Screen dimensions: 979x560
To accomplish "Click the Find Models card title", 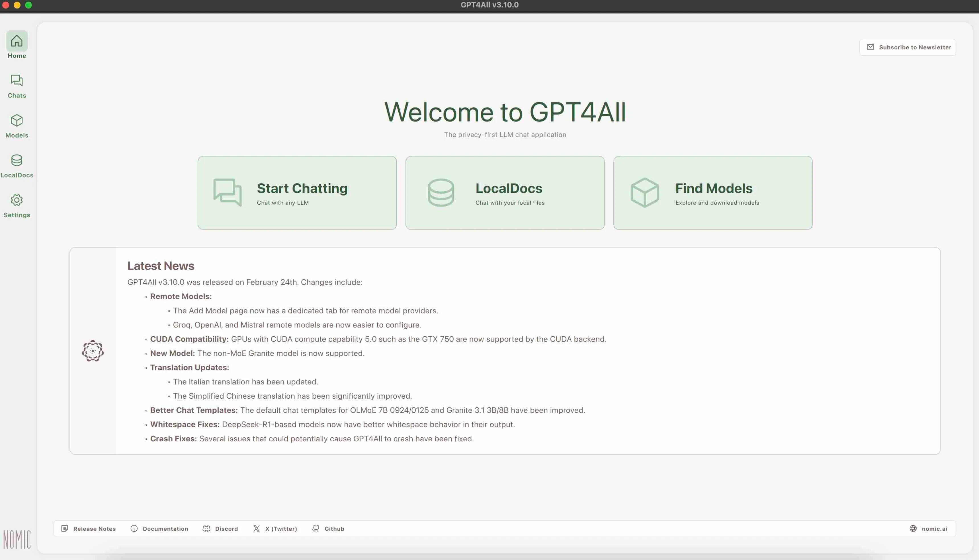I will [714, 188].
